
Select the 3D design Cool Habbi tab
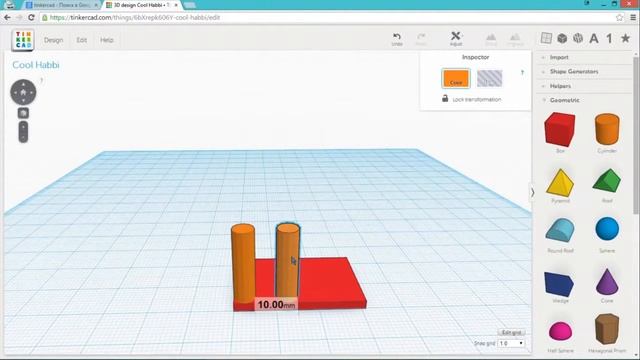(x=141, y=5)
